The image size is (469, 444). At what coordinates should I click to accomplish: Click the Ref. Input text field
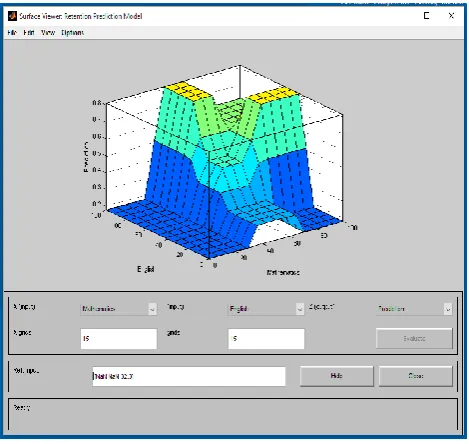click(189, 376)
